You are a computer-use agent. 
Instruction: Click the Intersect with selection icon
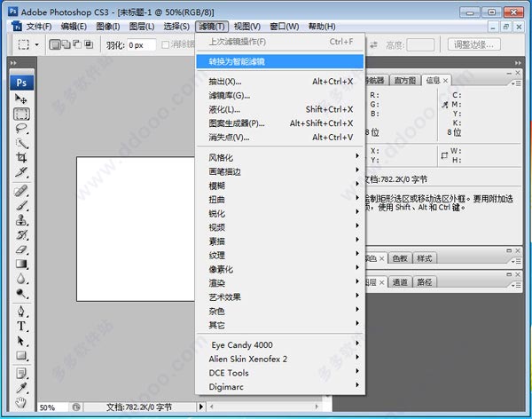click(89, 44)
